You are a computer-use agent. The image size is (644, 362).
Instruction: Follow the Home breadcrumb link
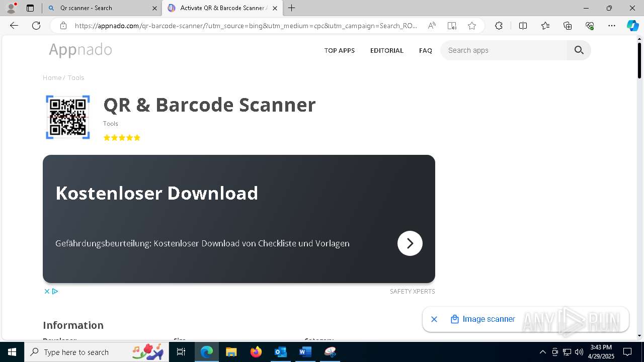pyautogui.click(x=52, y=77)
